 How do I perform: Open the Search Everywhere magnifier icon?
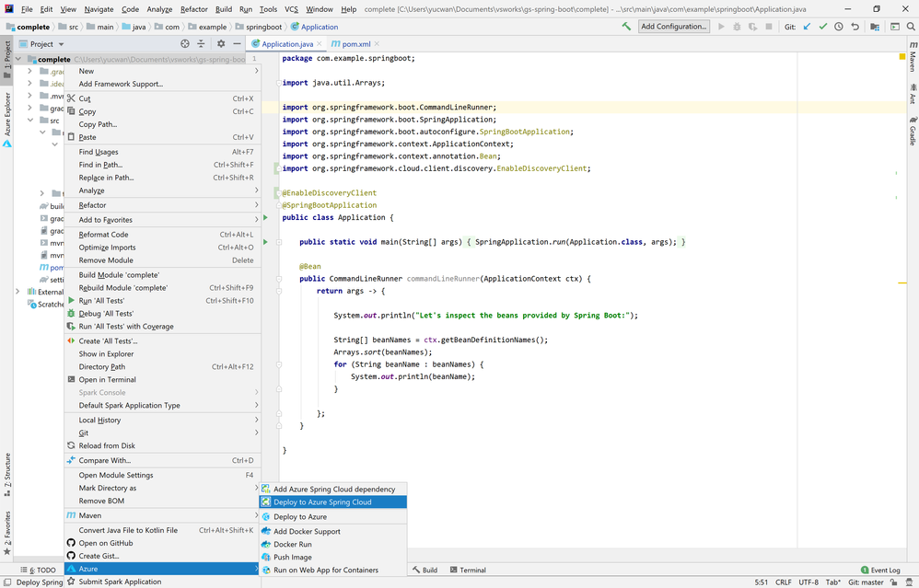(911, 27)
